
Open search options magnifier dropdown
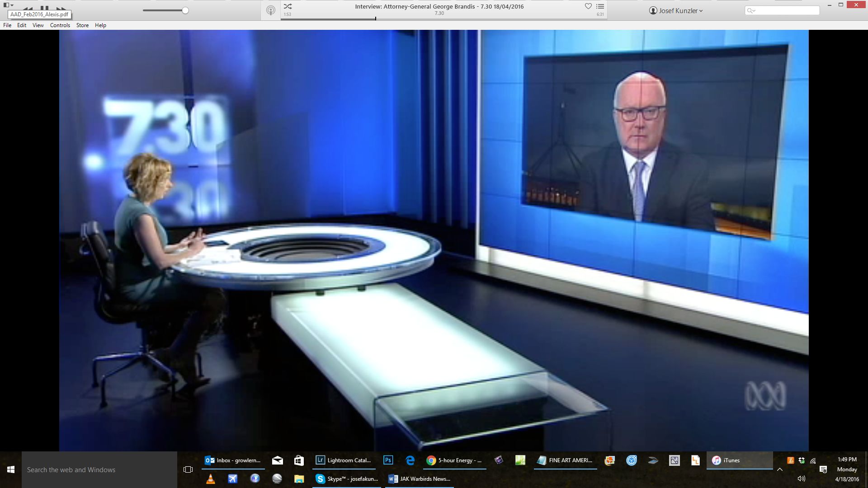(751, 10)
